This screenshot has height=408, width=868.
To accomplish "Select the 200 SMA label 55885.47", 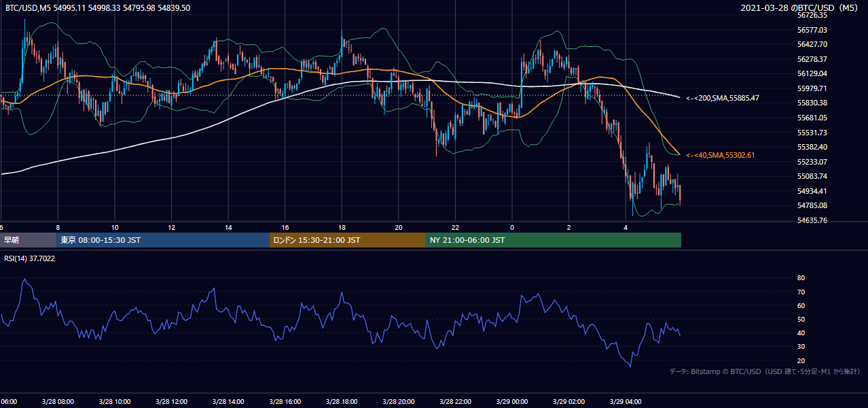I will [x=723, y=98].
